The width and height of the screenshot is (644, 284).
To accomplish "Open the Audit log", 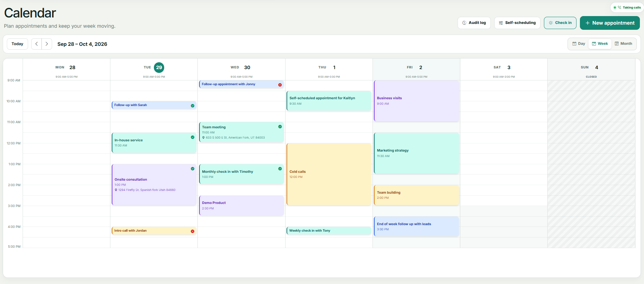I will point(474,23).
